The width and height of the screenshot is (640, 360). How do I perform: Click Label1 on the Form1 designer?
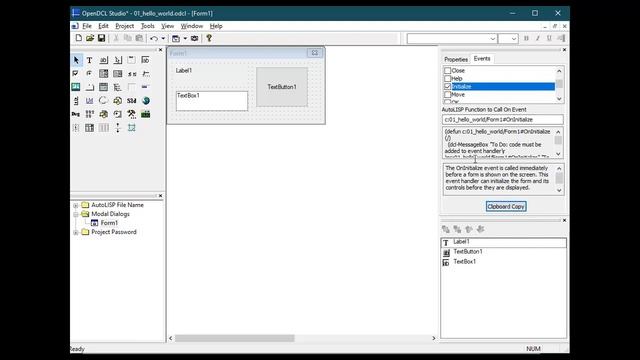184,71
